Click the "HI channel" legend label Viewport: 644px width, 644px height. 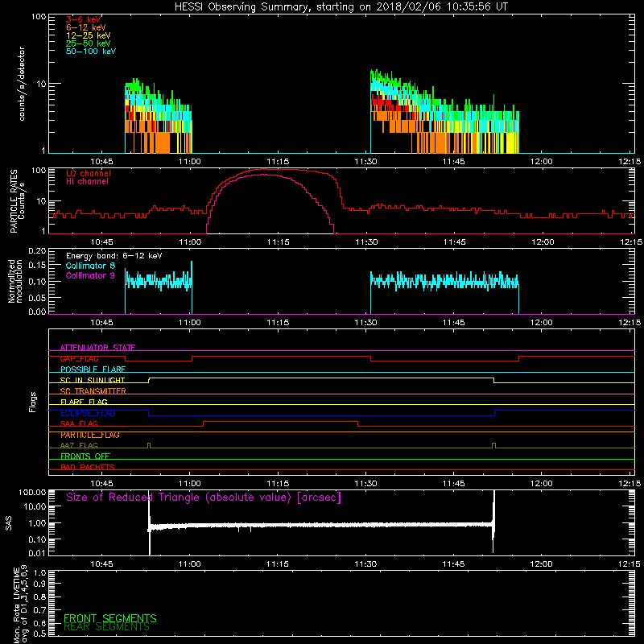pos(87,182)
